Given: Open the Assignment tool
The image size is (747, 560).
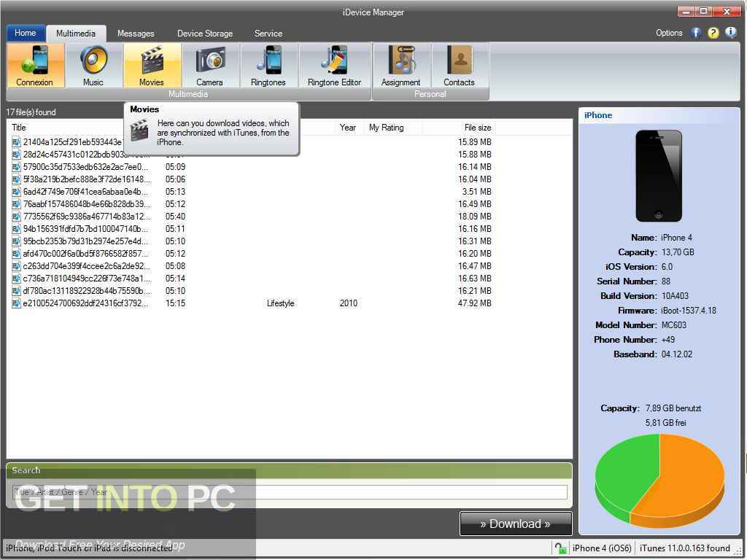Looking at the screenshot, I should [x=400, y=65].
